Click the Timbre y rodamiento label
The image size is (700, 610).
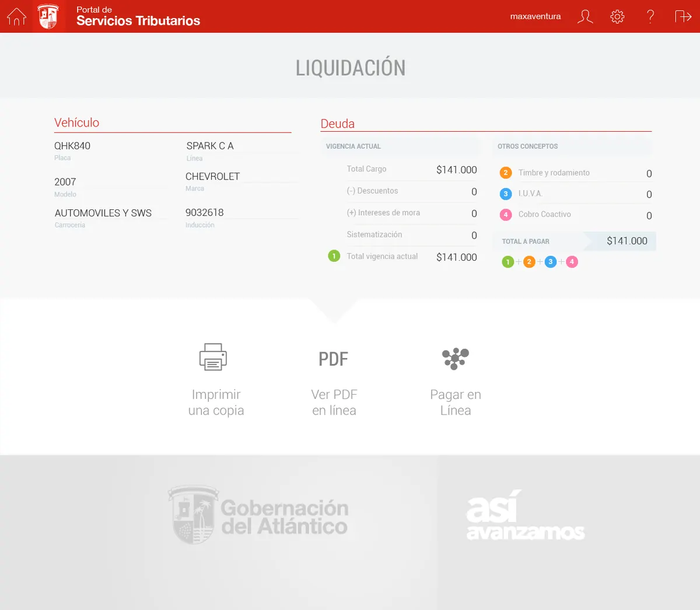[554, 173]
